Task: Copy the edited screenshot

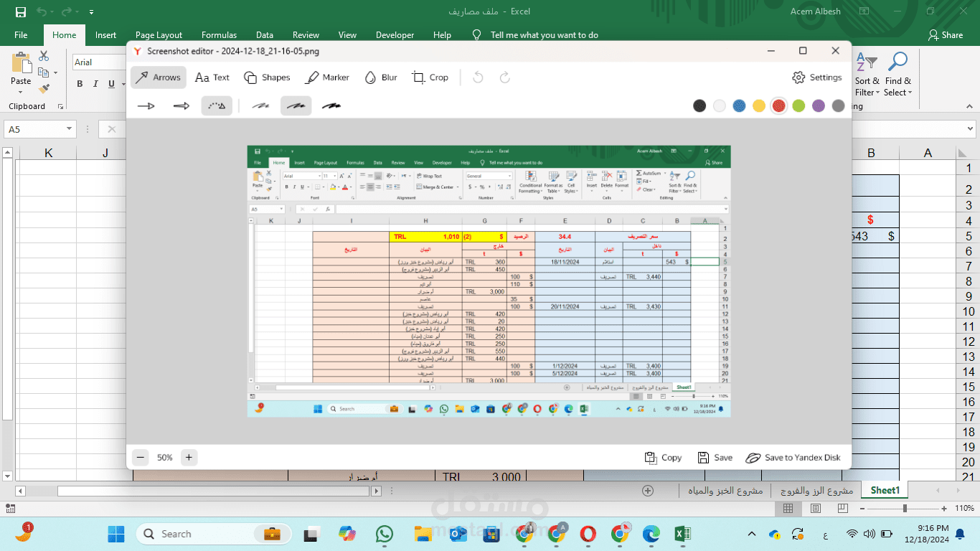Action: pos(664,458)
